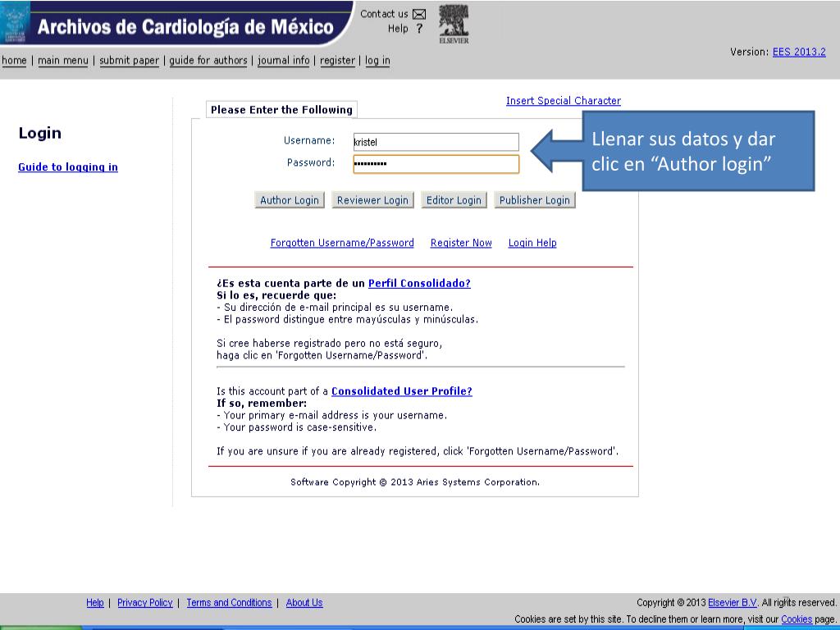Screen dimensions: 840x630
Task: Open Terms and Conditions link
Action: (x=229, y=603)
